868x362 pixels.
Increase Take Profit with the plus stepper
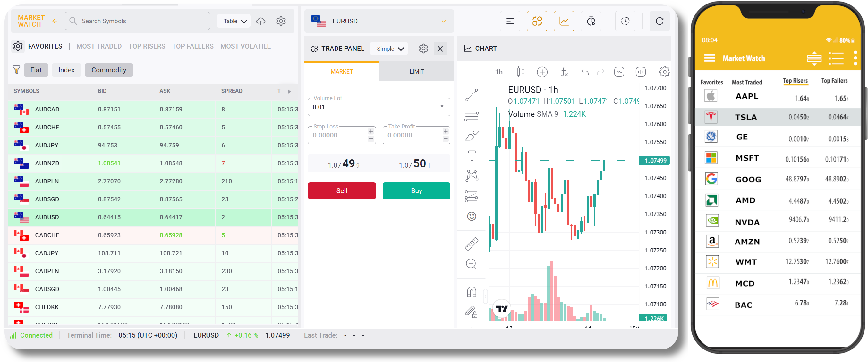[446, 131]
